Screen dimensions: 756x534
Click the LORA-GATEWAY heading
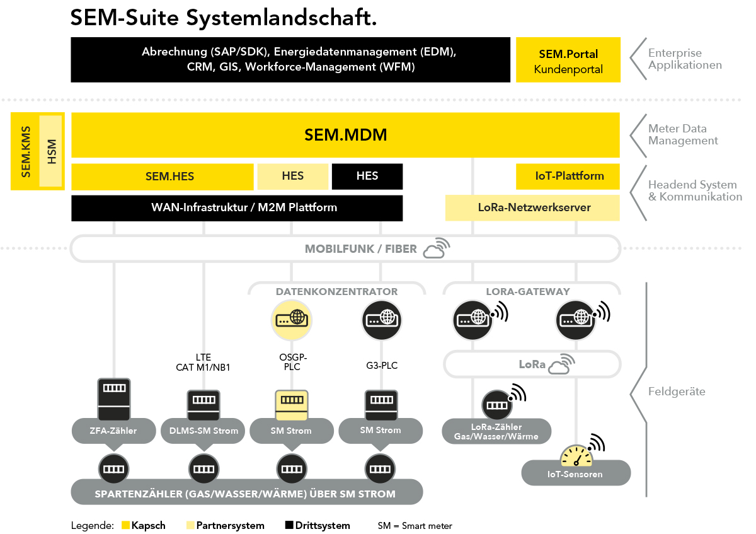coord(528,291)
